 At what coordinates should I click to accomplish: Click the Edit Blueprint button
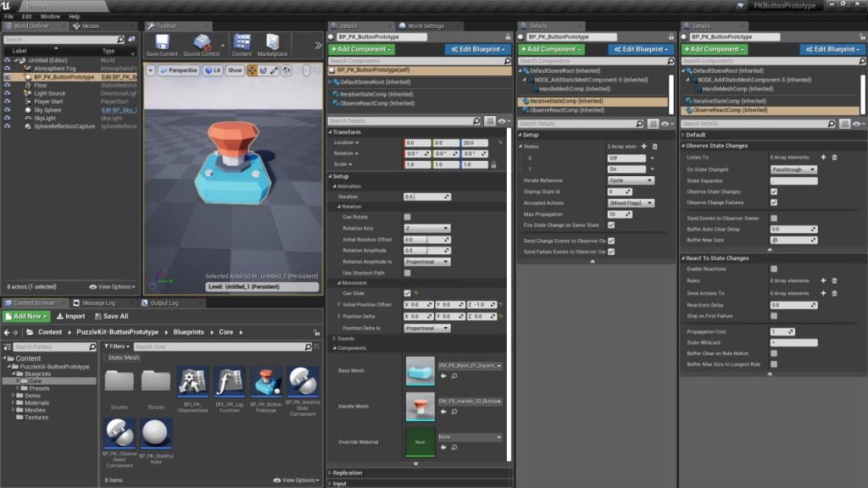tap(476, 49)
